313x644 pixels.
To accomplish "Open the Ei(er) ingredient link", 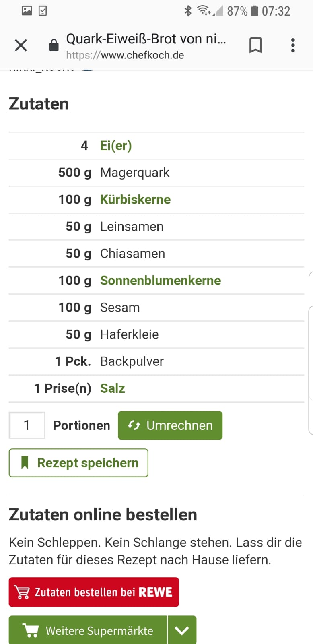I will 116,146.
